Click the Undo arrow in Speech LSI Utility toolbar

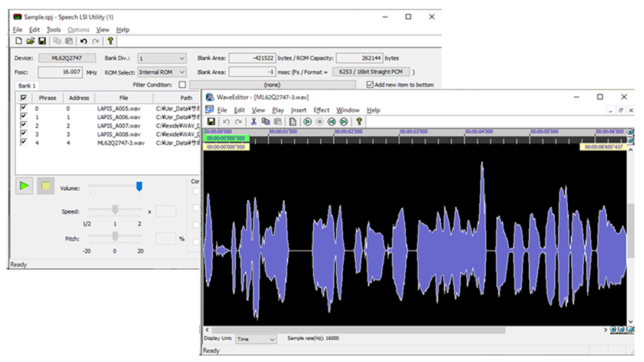[x=84, y=41]
